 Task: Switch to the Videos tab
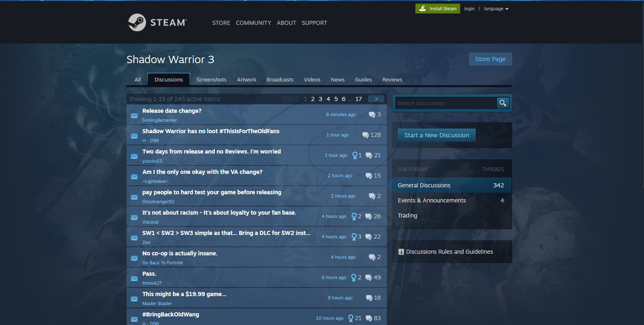(312, 79)
